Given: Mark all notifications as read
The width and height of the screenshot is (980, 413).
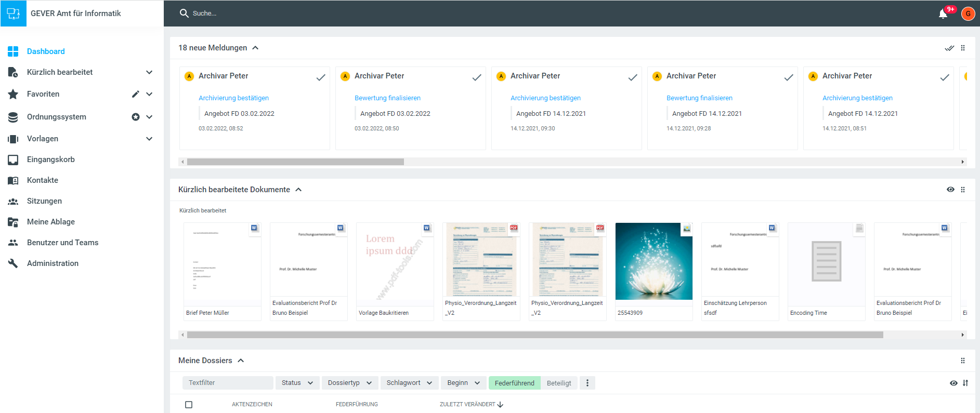Looking at the screenshot, I should pos(949,48).
